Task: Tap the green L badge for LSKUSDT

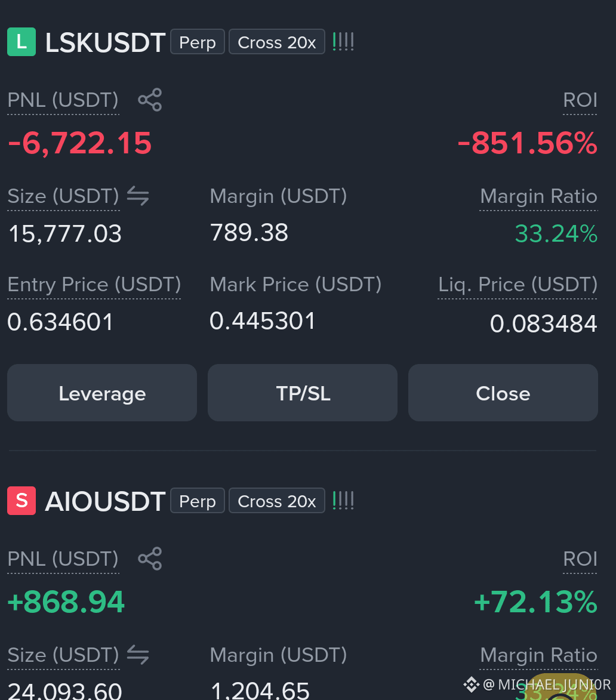Action: coord(21,42)
